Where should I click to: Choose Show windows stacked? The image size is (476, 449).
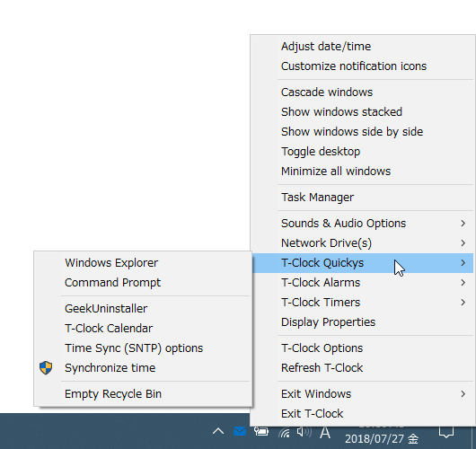pos(363,112)
